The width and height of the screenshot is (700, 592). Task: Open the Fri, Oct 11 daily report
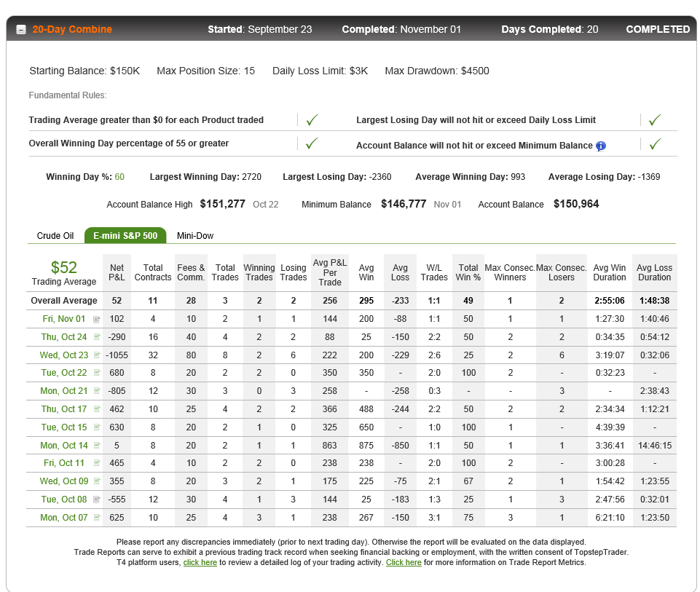(64, 463)
